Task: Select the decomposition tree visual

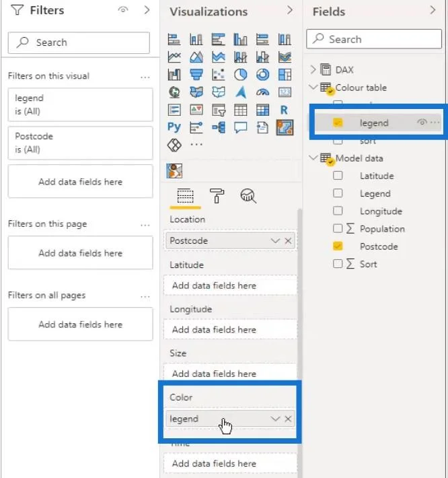Action: coord(219,127)
